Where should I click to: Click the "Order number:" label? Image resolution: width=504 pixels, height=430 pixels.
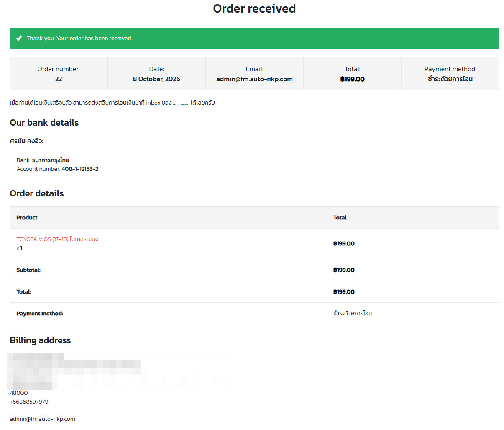point(59,69)
